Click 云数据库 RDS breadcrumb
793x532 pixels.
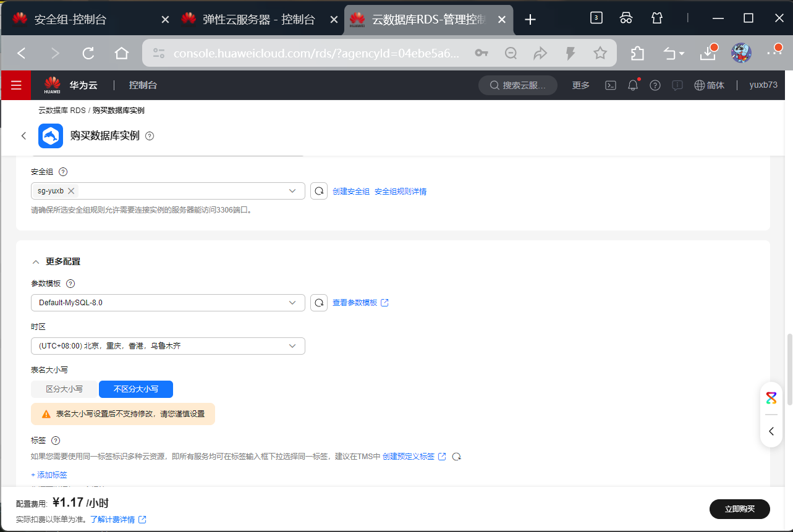[x=62, y=111]
